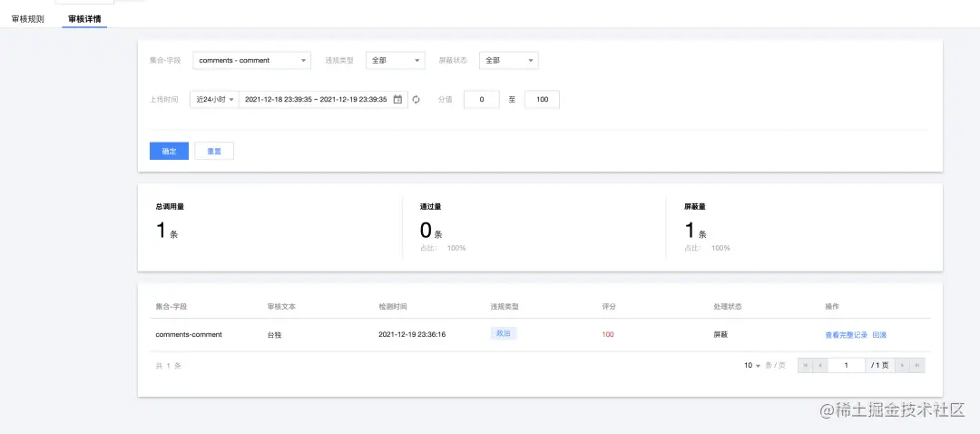Expand the 屏蔽状态 dropdown

pos(509,61)
